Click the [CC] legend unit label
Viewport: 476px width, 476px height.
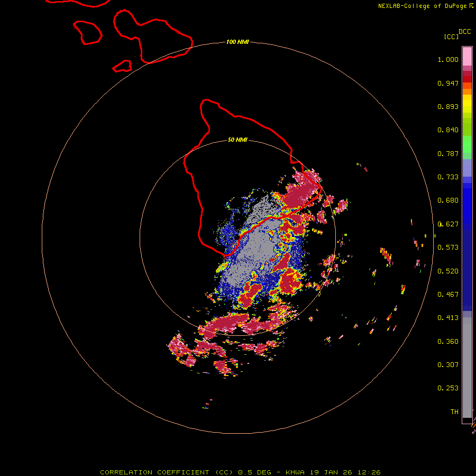pyautogui.click(x=451, y=36)
